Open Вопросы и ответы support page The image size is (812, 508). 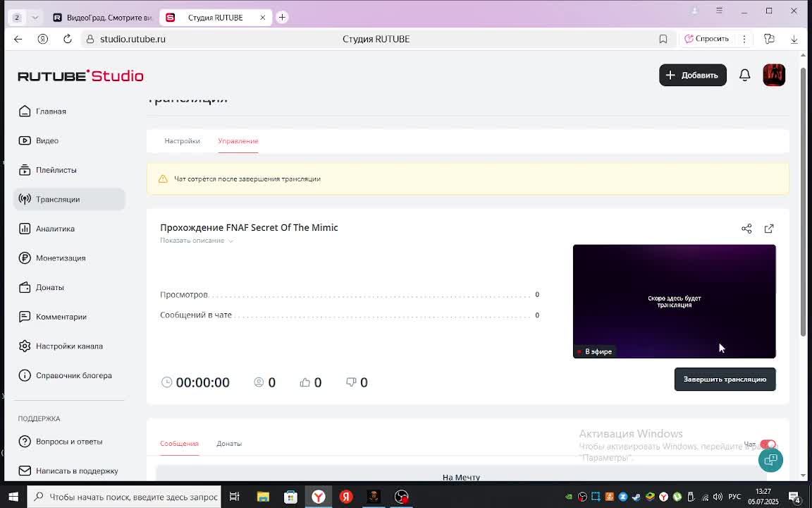[x=69, y=442]
